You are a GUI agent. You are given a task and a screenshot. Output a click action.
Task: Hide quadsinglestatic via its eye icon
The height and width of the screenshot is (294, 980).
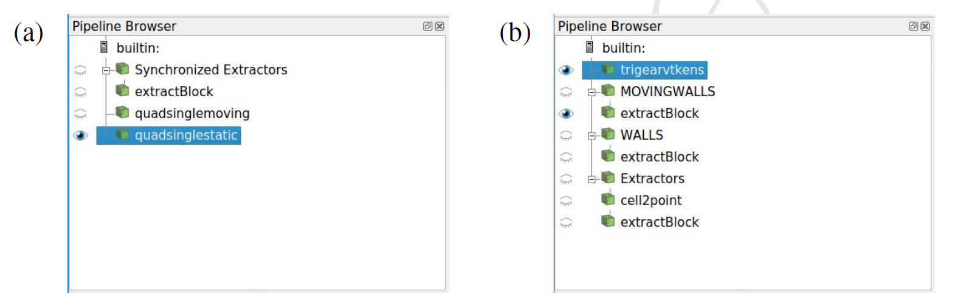(80, 135)
